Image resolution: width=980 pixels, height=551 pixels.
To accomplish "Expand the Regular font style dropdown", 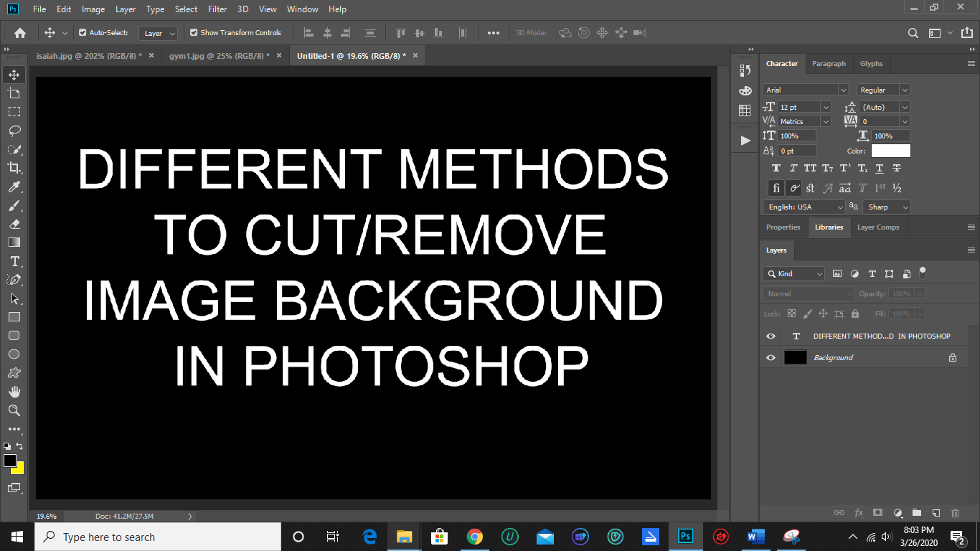I will (883, 90).
